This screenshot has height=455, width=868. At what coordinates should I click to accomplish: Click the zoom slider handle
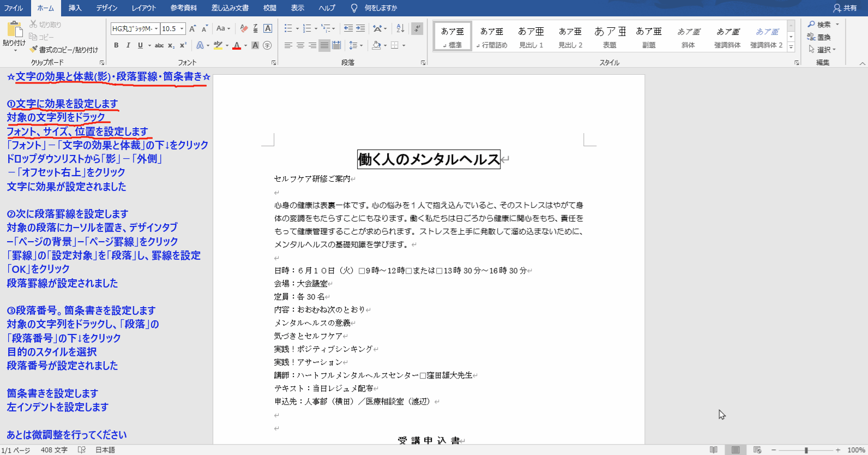[806, 450]
